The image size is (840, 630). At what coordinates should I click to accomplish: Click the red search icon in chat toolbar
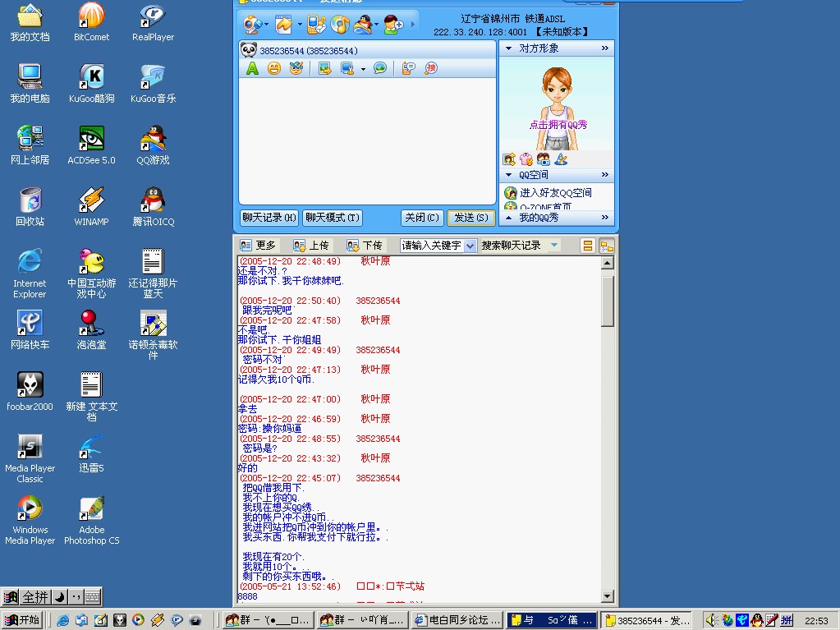(431, 69)
